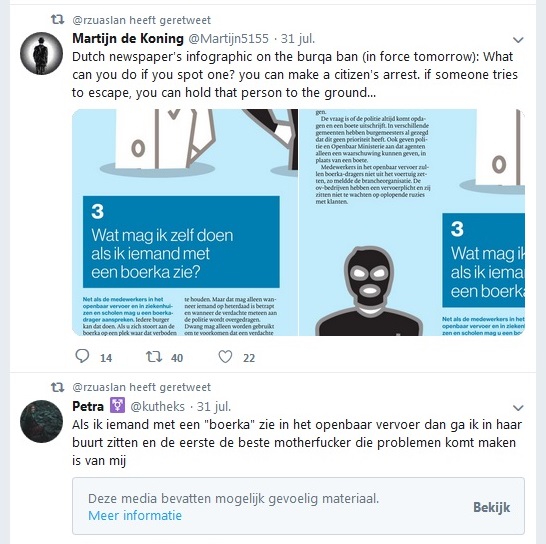The image size is (546, 544).
Task: Click the retweet indicator icon above Petra's tweet
Action: tap(57, 387)
